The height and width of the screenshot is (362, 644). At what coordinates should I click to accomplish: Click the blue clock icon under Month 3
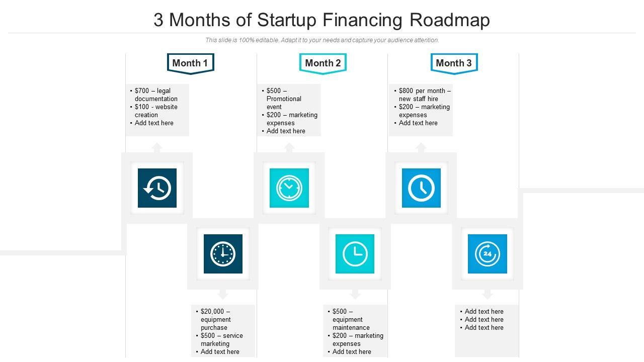coord(421,188)
